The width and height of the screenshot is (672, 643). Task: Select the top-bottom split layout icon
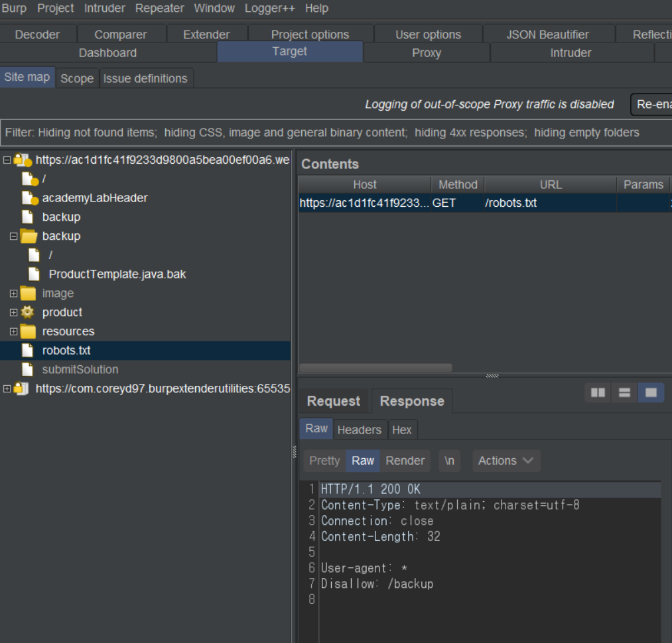(x=624, y=393)
